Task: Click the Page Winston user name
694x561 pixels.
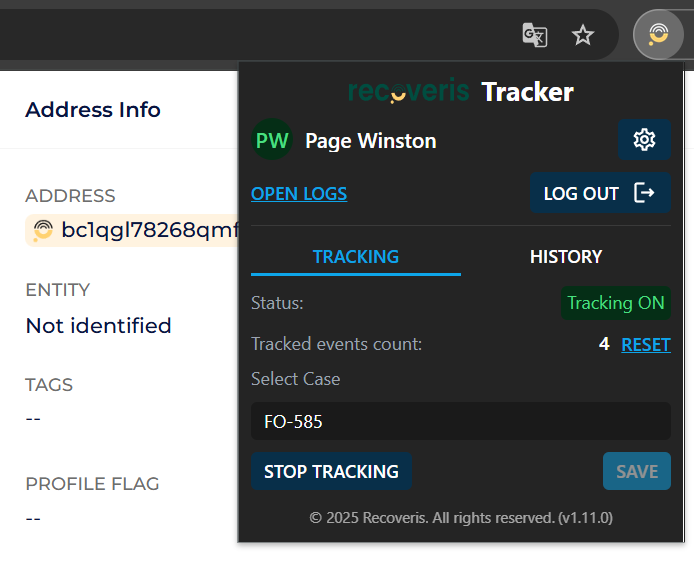Action: (x=370, y=141)
